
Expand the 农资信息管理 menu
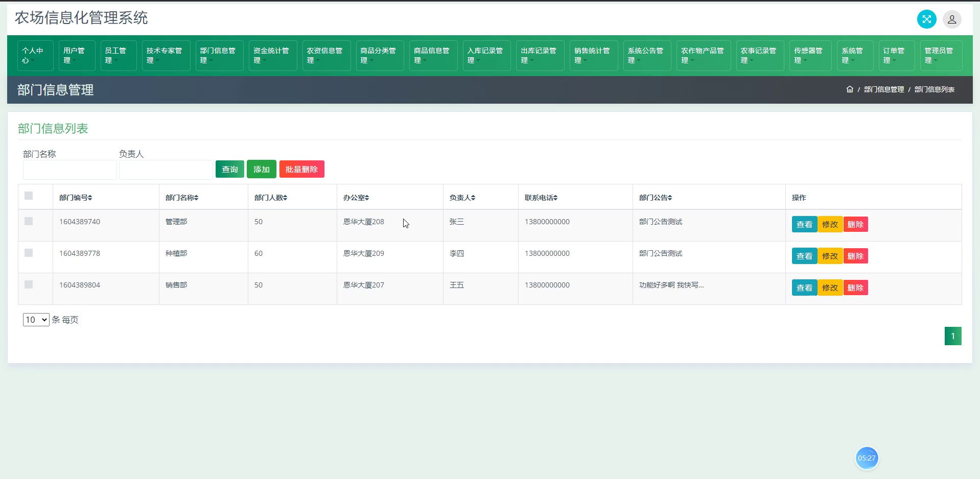click(326, 56)
